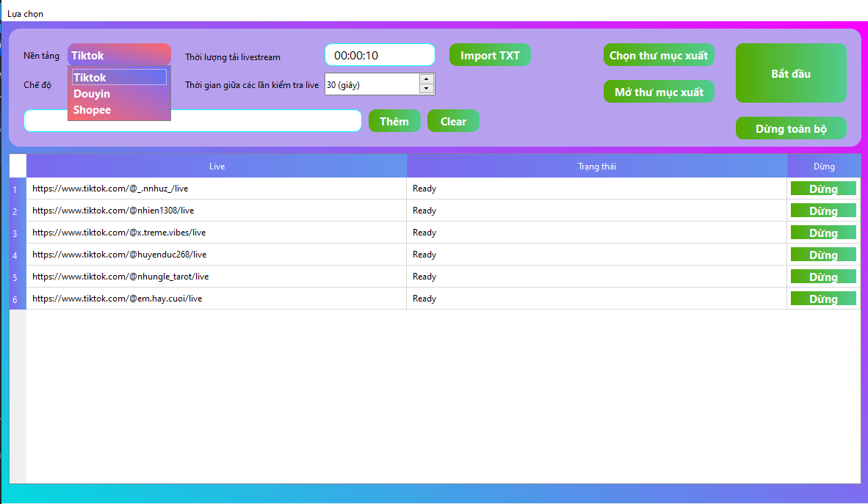Decrease check interval with down arrow
The height and width of the screenshot is (504, 868).
point(427,89)
